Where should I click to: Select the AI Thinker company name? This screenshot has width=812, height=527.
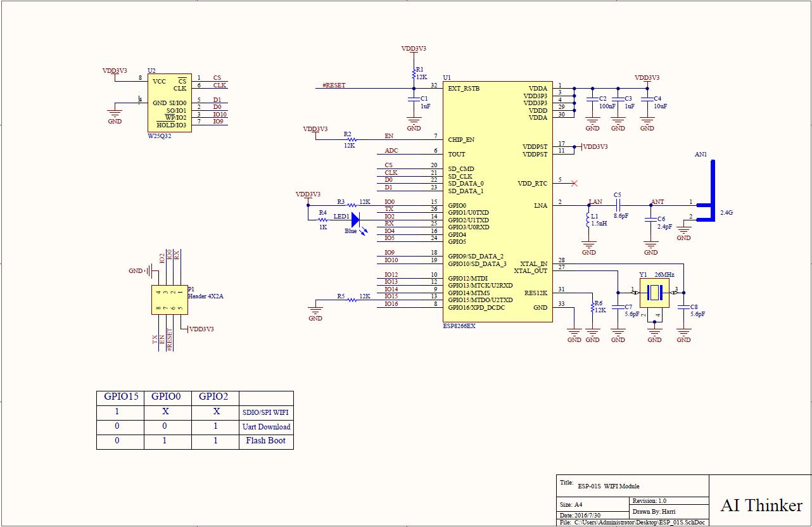coord(761,505)
